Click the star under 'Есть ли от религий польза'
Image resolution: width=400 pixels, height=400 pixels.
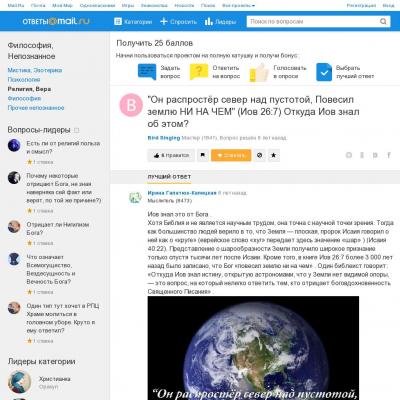click(x=29, y=162)
